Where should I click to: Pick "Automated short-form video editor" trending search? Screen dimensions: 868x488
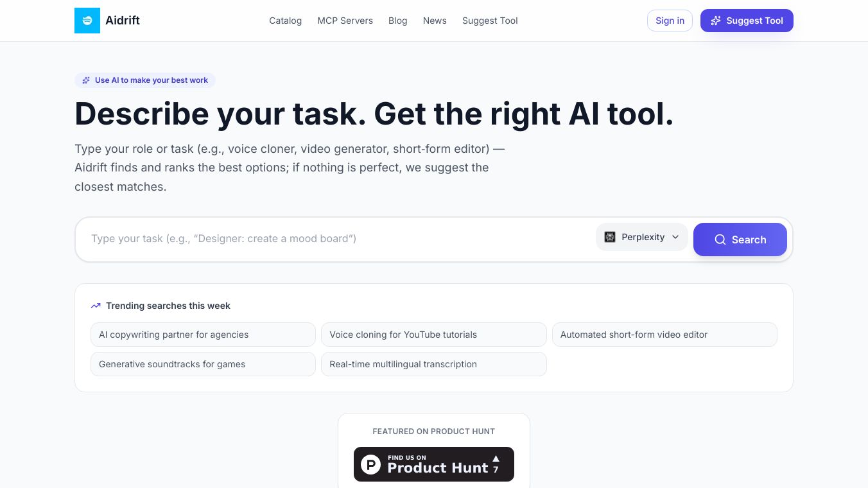pyautogui.click(x=664, y=335)
